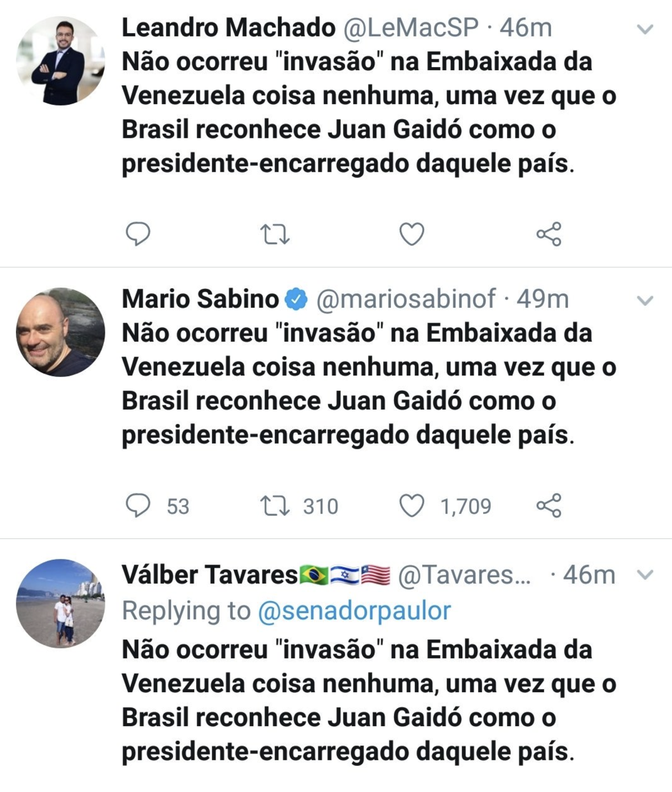This screenshot has width=672, height=792.
Task: Reply to Leandro Machado's tweet
Action: point(138,233)
